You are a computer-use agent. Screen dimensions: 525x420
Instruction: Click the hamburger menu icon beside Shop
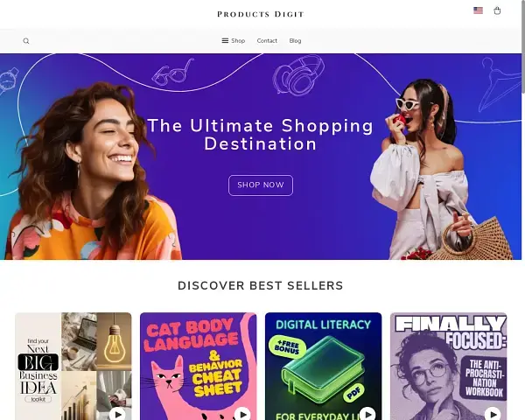(225, 40)
